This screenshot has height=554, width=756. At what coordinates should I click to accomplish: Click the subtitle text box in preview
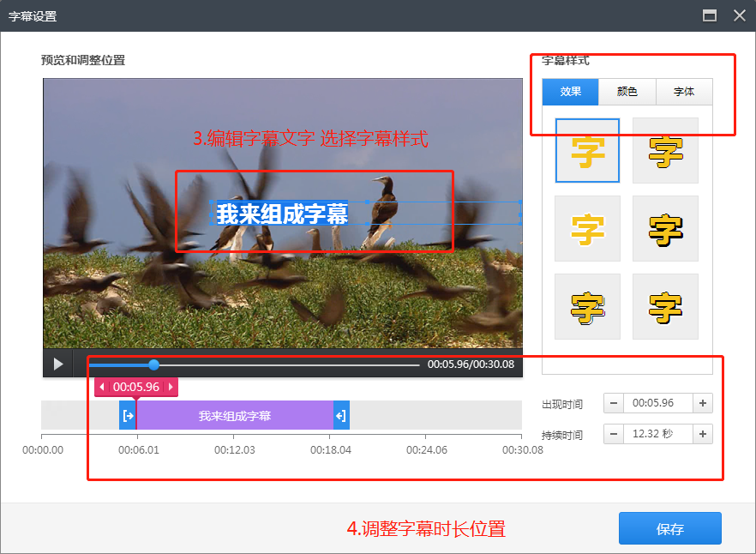click(x=282, y=214)
